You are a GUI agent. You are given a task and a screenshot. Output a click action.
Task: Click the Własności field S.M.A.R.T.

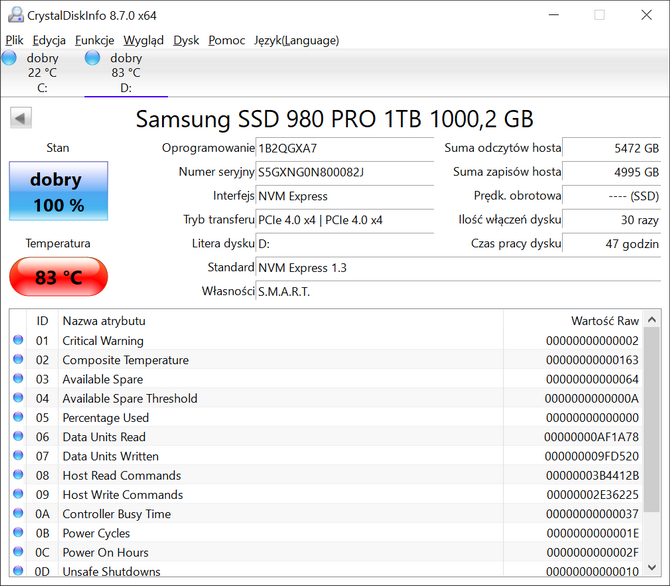tap(458, 292)
